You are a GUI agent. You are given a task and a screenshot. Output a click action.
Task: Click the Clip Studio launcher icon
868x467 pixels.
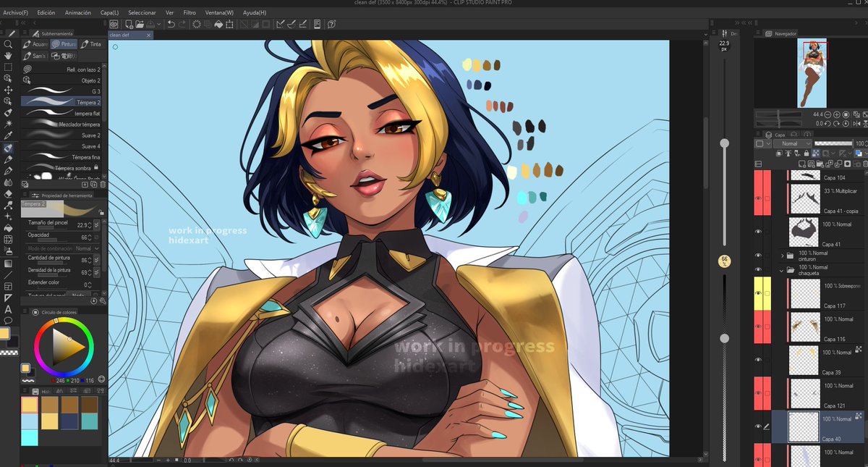(x=114, y=24)
